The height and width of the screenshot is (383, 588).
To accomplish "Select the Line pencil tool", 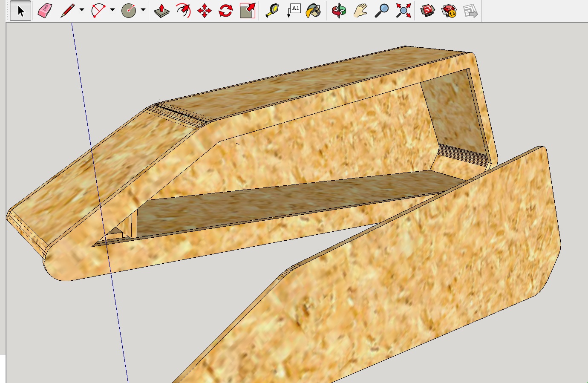I will point(67,11).
